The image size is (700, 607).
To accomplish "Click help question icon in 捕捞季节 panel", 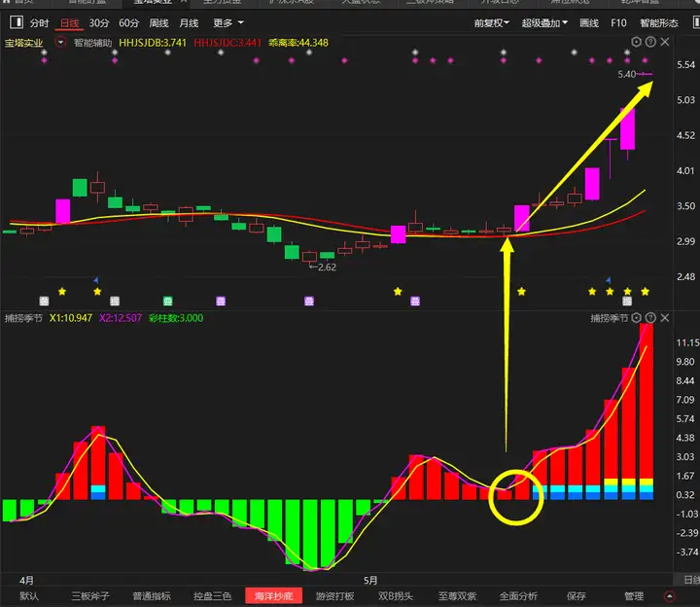I will [x=650, y=318].
